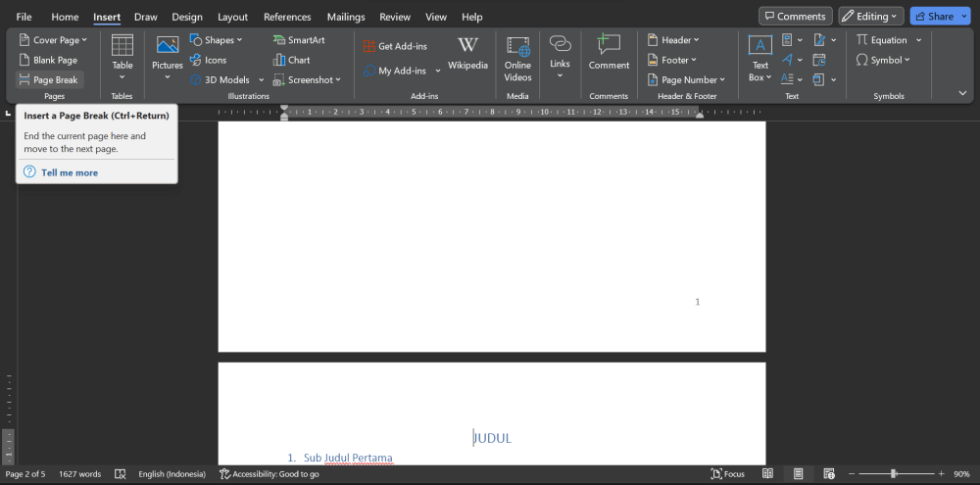
Task: Click the Date & Time icon
Action: pos(818,60)
